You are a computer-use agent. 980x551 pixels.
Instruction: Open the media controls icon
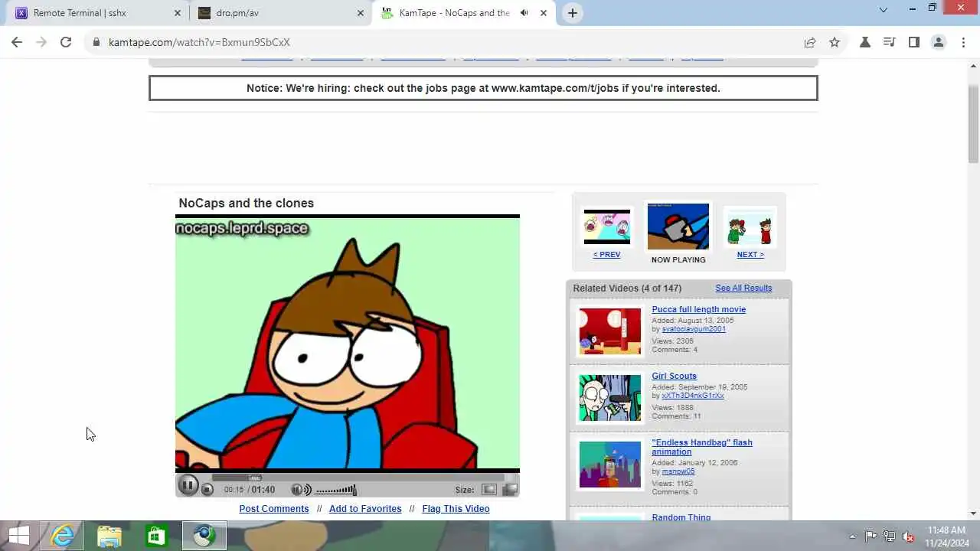click(x=889, y=42)
